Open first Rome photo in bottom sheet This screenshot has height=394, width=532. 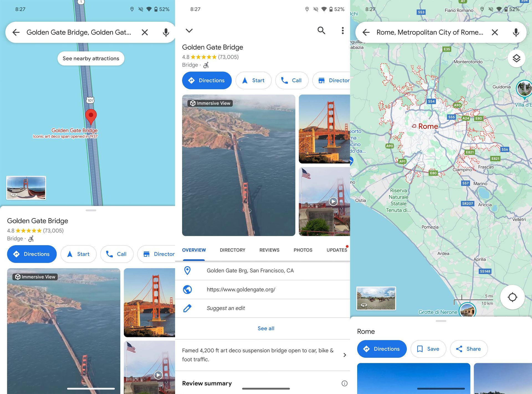pos(413,378)
